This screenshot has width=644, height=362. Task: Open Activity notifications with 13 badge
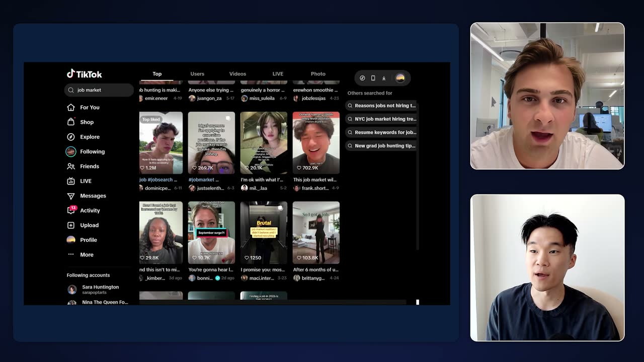pos(84,210)
